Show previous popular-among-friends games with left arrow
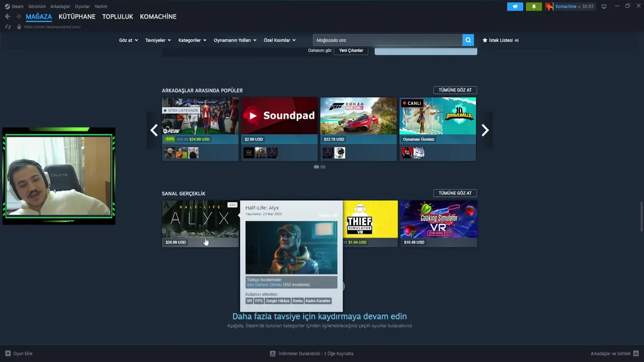 click(154, 130)
